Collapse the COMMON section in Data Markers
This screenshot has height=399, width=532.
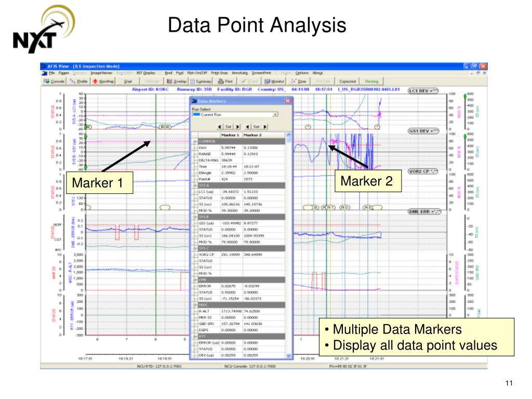[x=195, y=141]
